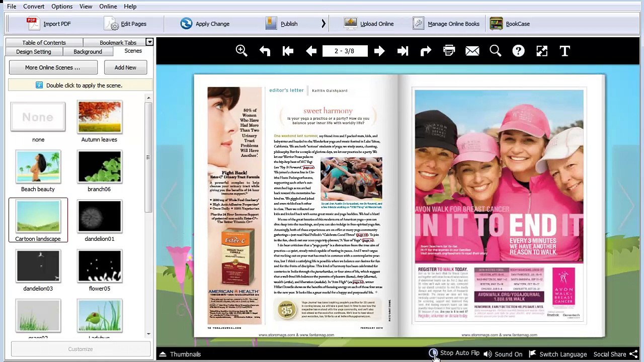
Task: Open the View menu
Action: coord(86,6)
